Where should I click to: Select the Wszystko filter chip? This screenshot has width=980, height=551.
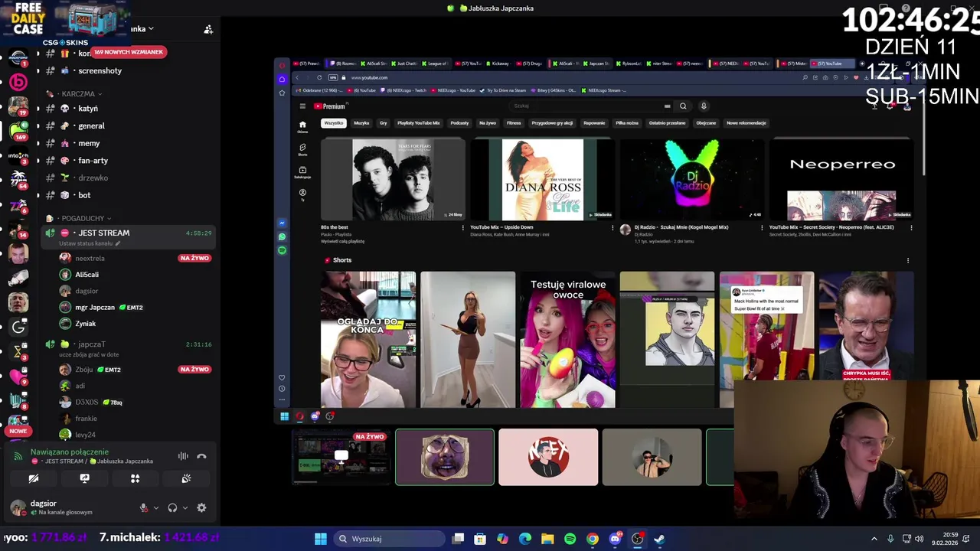tap(334, 122)
